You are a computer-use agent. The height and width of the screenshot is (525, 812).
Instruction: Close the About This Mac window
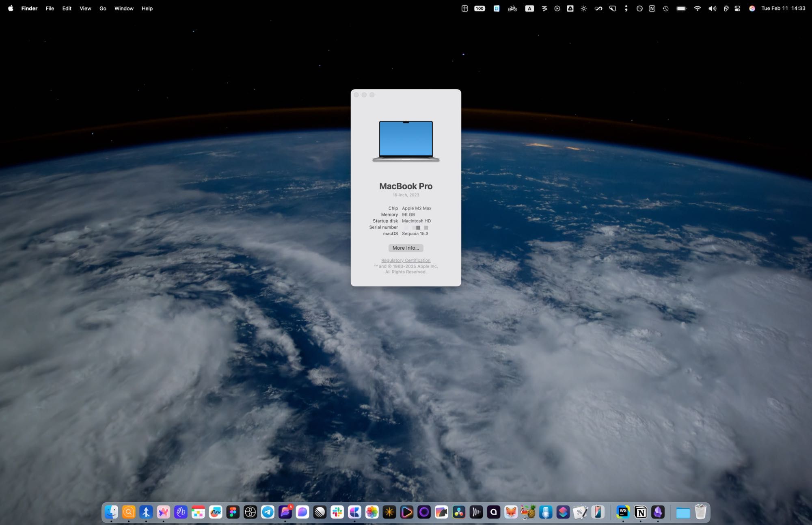pos(356,95)
